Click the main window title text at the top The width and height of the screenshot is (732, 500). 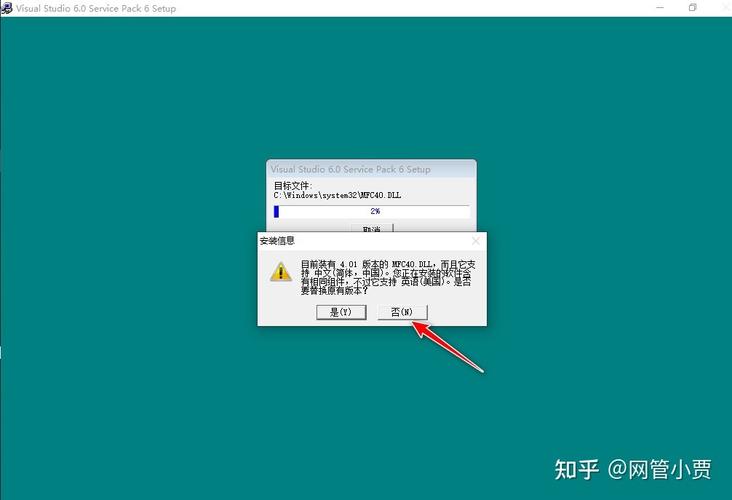point(96,8)
